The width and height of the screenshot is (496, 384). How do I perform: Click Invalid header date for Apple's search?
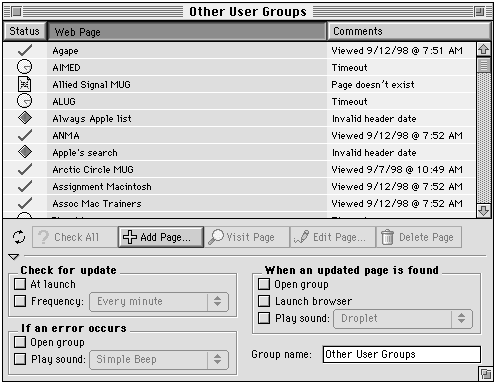pyautogui.click(x=374, y=153)
